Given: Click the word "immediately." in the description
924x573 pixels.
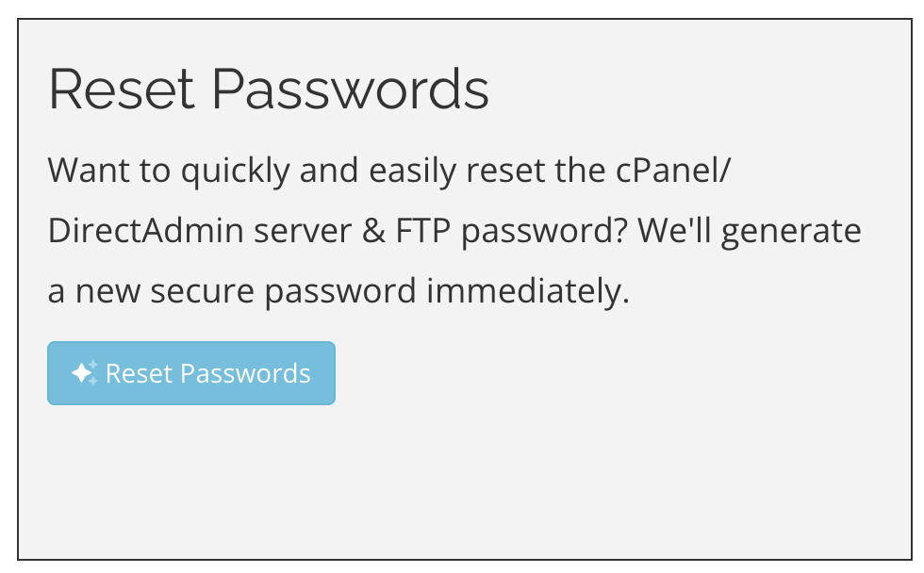Looking at the screenshot, I should pyautogui.click(x=527, y=291).
